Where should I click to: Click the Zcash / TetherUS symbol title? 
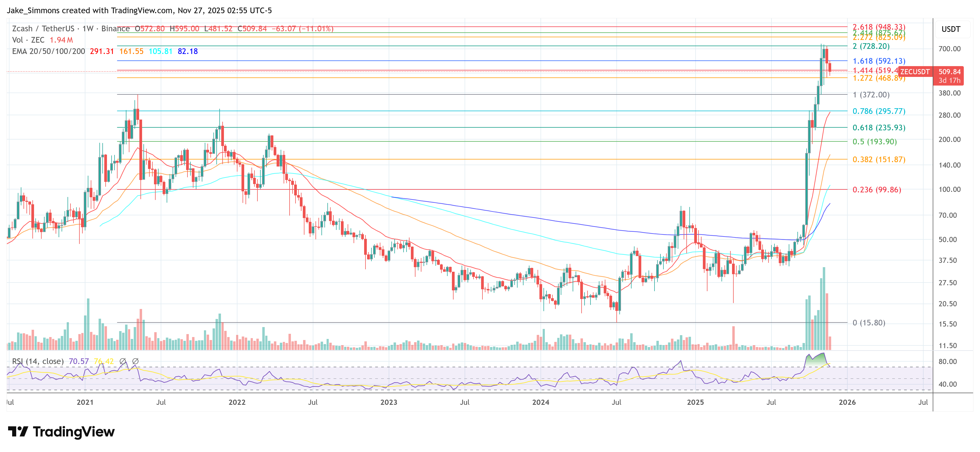[43, 29]
